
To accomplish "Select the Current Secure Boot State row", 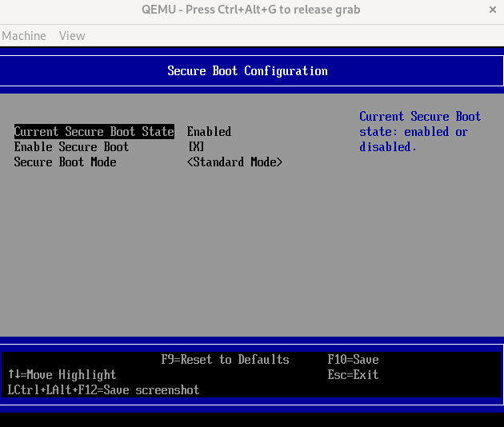I will [94, 131].
